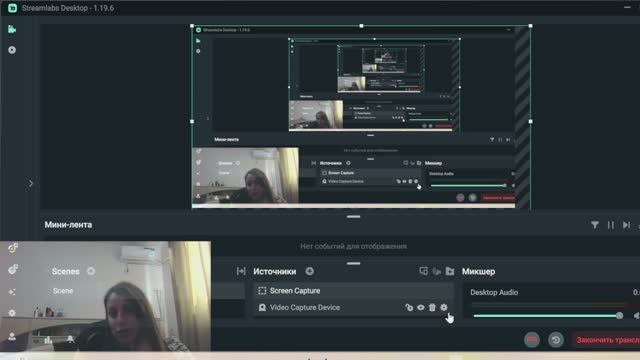Image resolution: width=640 pixels, height=360 pixels.
Task: Click top sidebar icon over webcam overlay
Action: [13, 248]
